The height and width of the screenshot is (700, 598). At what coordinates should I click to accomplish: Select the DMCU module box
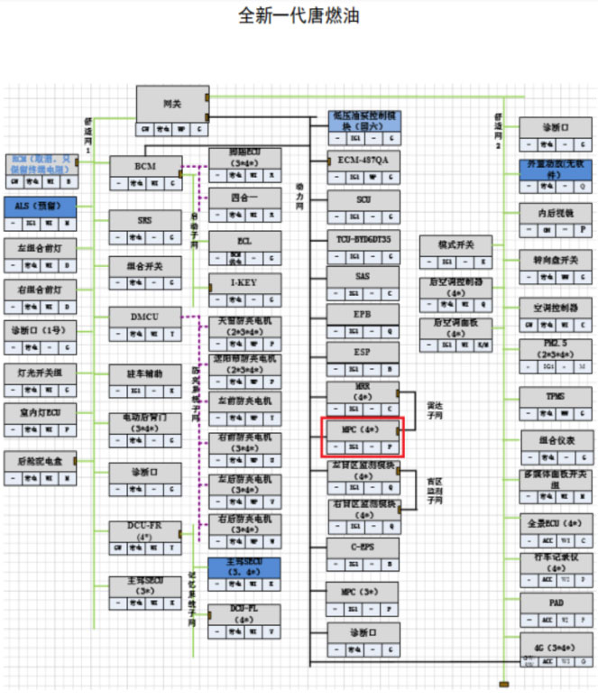pos(145,324)
